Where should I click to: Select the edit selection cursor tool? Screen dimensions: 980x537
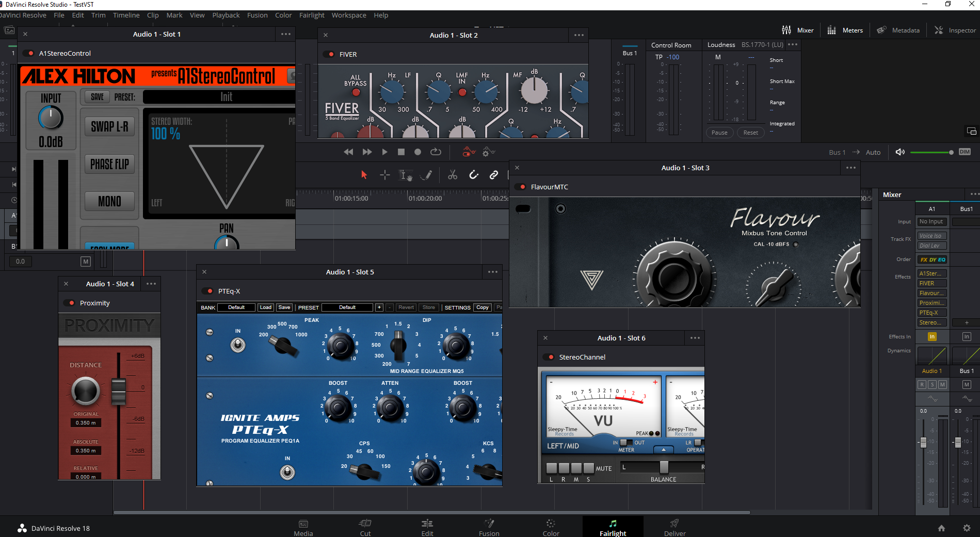(406, 175)
